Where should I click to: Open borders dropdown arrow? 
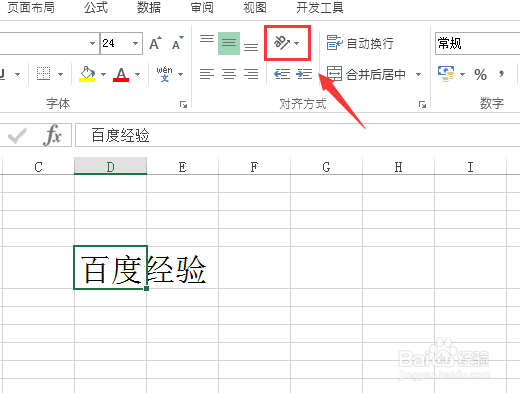[60, 74]
